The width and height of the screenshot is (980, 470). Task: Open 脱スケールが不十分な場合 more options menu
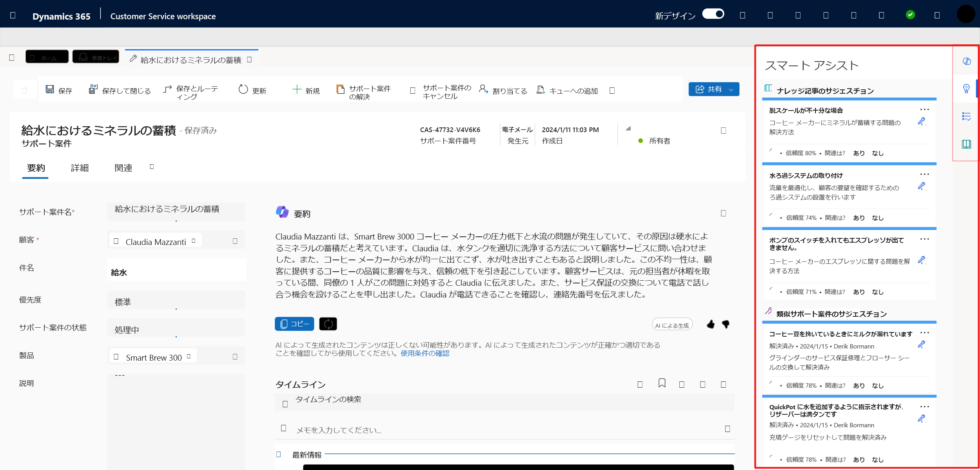[x=925, y=110]
